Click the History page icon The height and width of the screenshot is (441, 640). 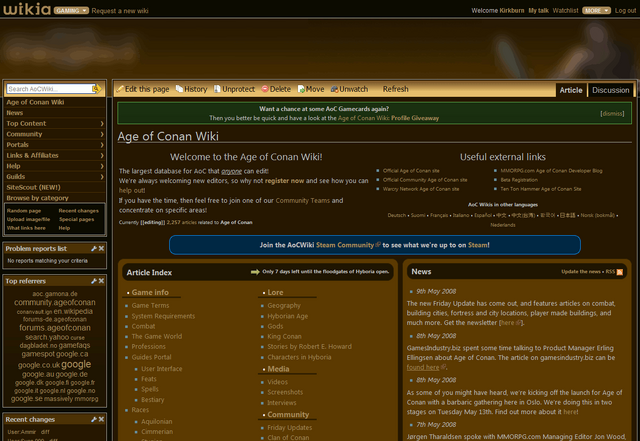pos(179,89)
